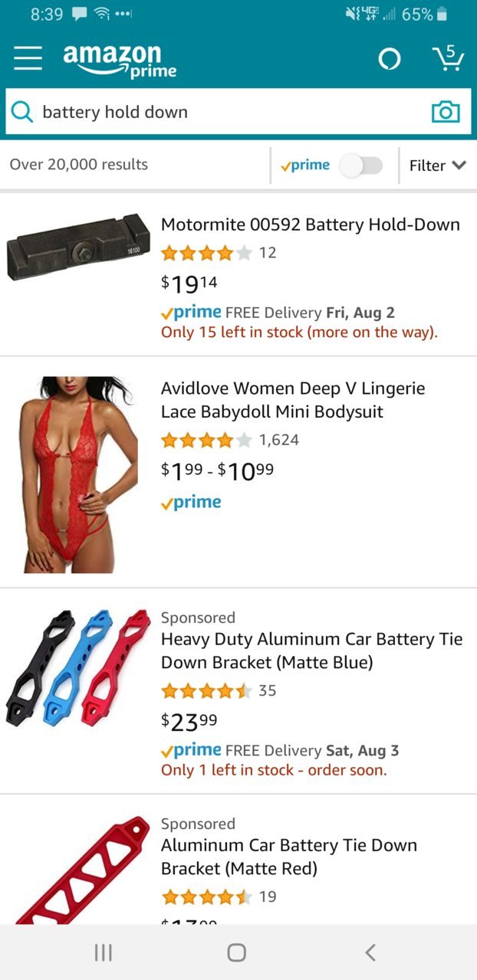The image size is (477, 980).
Task: Tap the camera search icon
Action: (x=446, y=113)
